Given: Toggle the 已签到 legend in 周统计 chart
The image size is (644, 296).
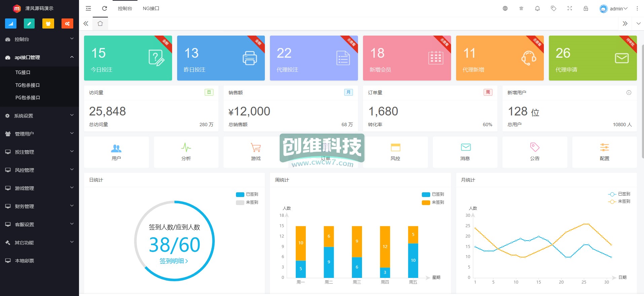Looking at the screenshot, I should (x=433, y=194).
